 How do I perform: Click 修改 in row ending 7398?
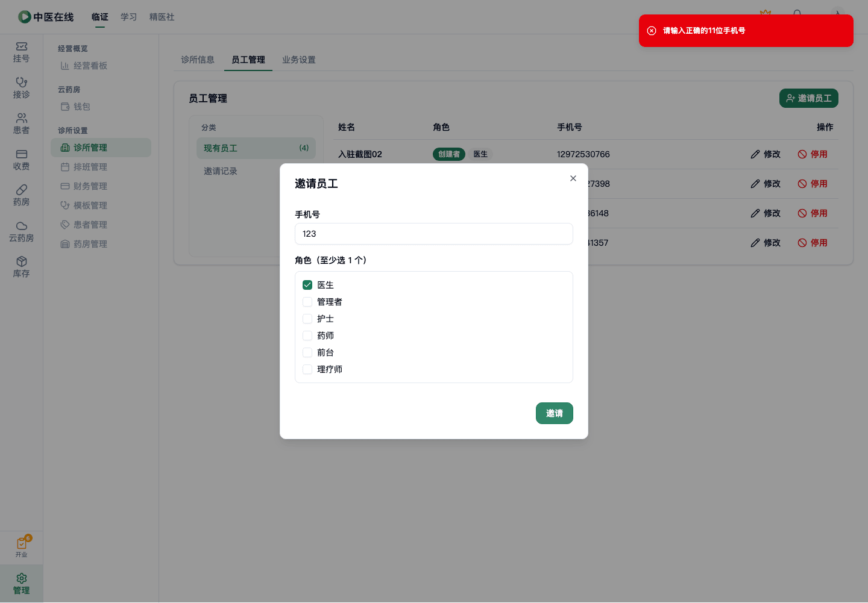(x=766, y=184)
